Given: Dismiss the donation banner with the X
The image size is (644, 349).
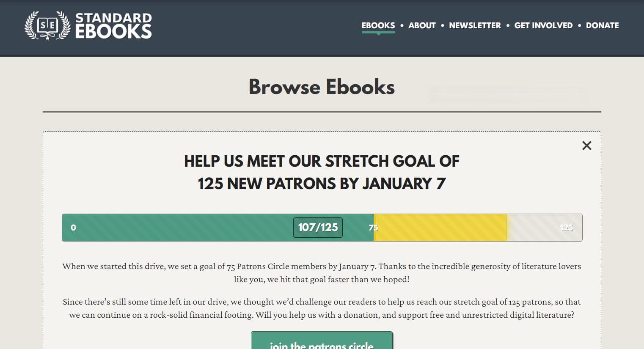Looking at the screenshot, I should [x=586, y=146].
